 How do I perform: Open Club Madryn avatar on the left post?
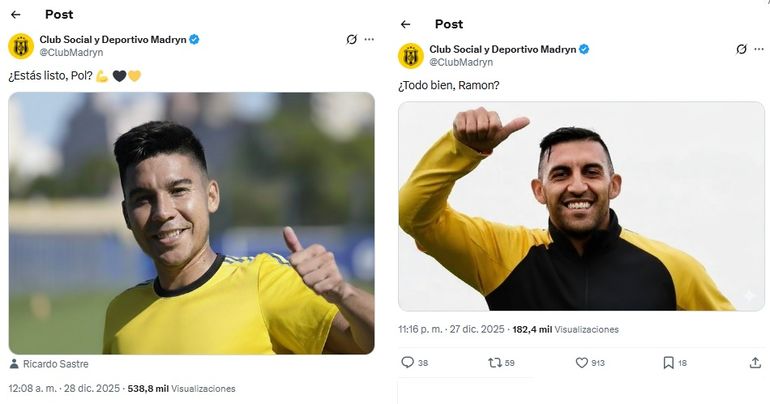21,45
